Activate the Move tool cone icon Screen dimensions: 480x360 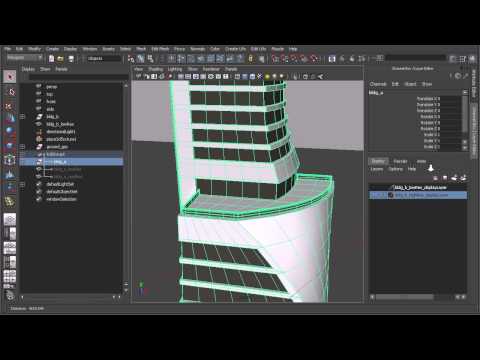[10, 118]
